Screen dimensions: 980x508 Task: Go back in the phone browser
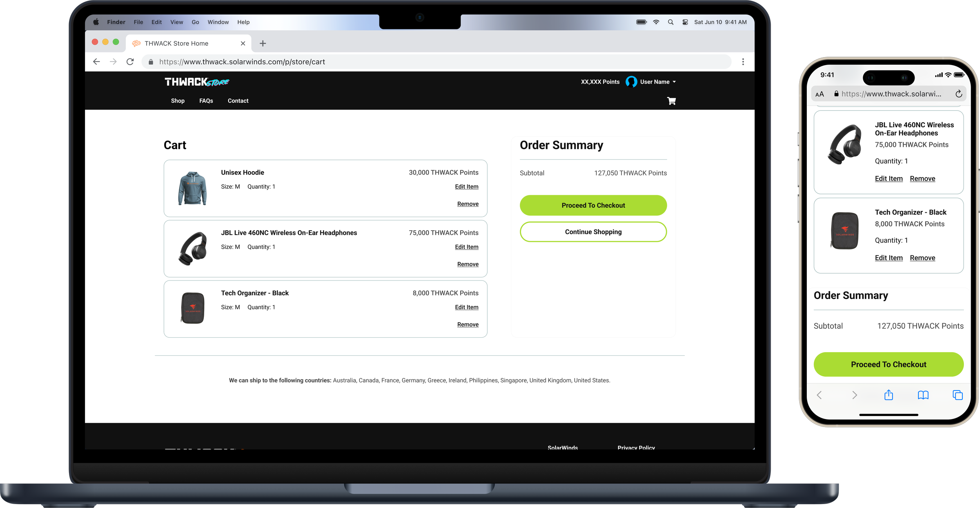tap(819, 395)
